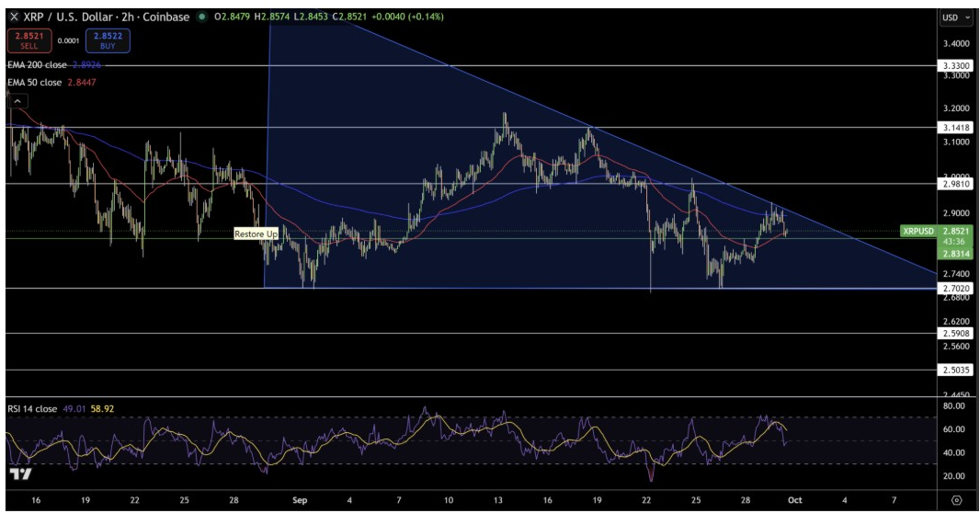Open the USD currency dropdown

[x=956, y=17]
